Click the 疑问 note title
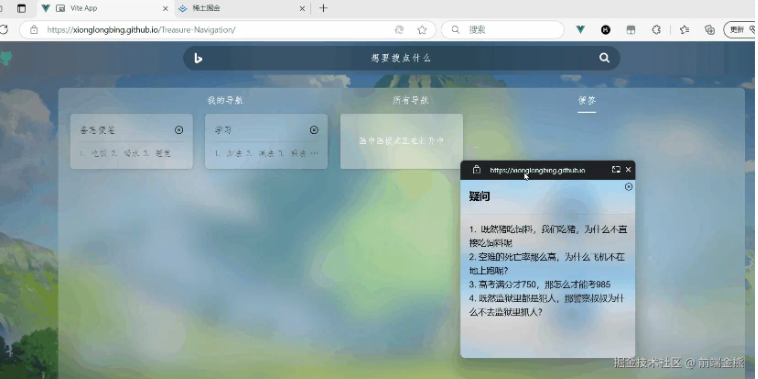 479,196
